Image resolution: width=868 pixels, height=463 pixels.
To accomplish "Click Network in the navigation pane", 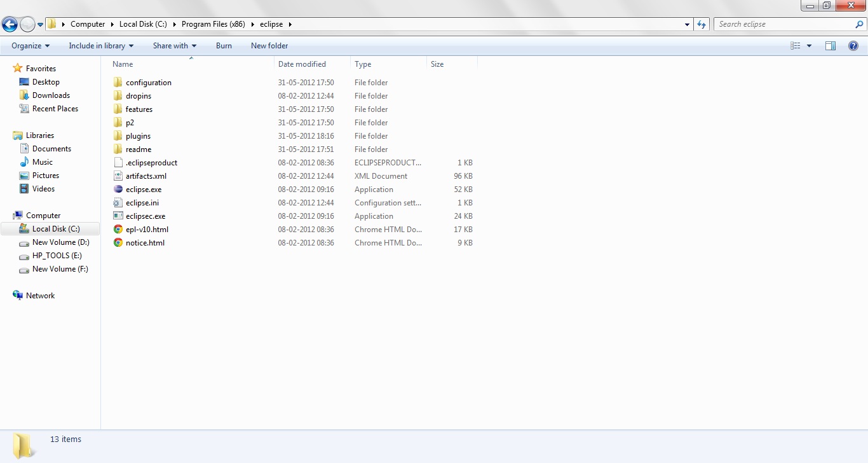I will 40,296.
